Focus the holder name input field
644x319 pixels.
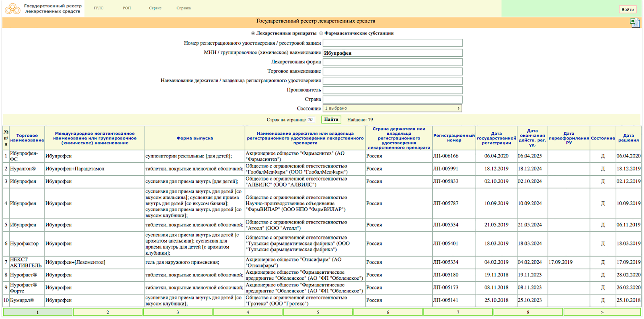point(393,81)
